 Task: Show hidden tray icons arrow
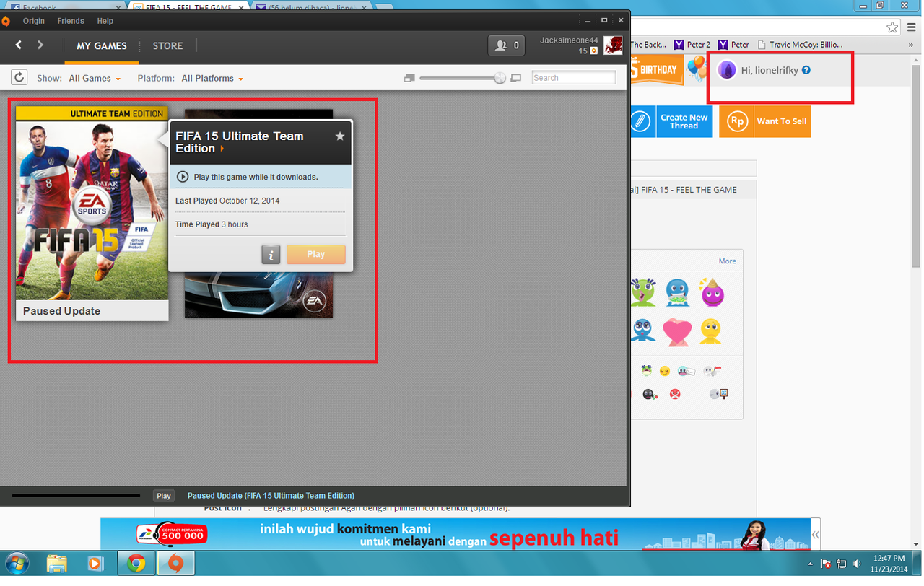tap(811, 564)
